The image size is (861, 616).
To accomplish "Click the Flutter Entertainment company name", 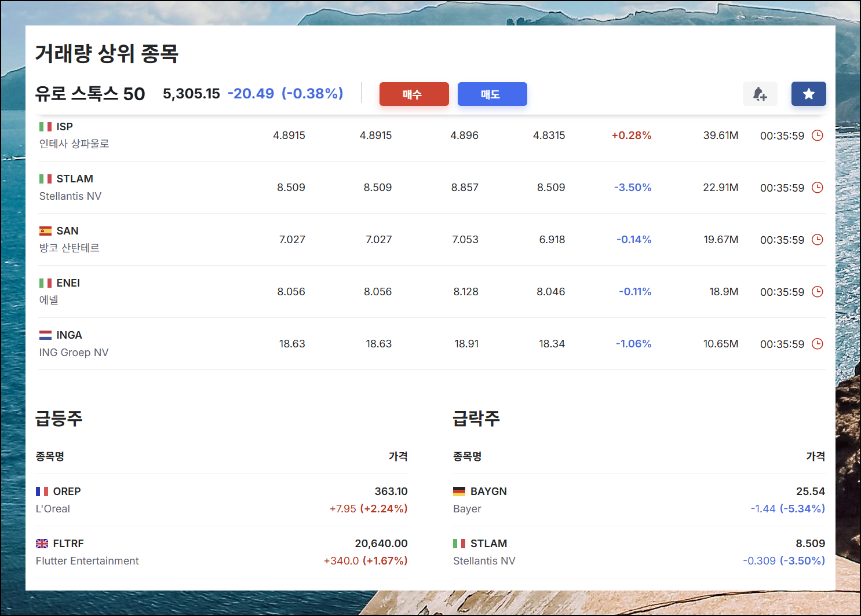I will [87, 561].
